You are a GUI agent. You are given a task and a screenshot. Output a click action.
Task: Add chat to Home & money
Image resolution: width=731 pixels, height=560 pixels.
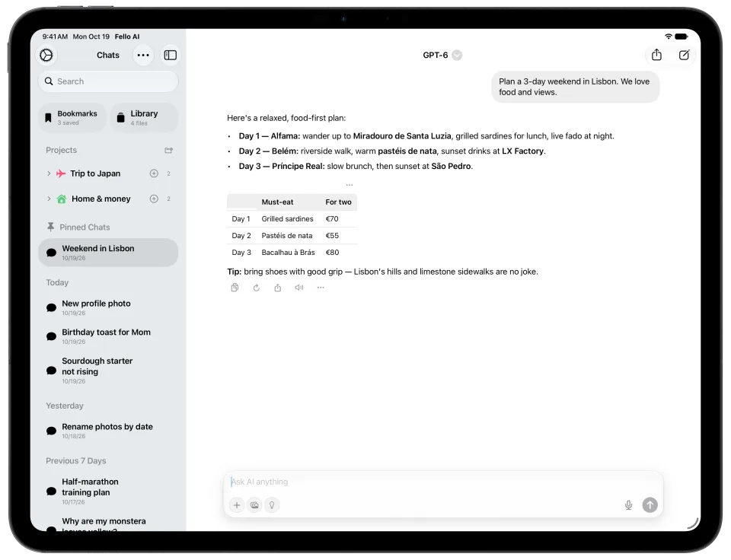[154, 199]
